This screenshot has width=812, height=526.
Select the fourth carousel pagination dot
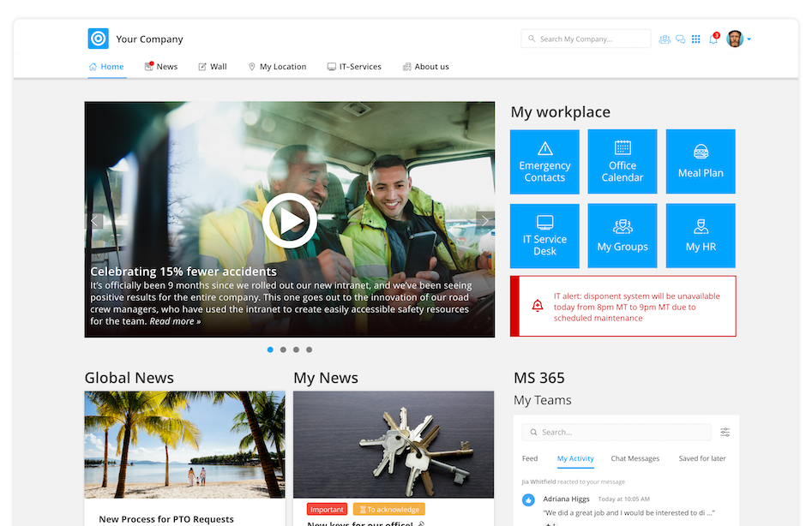coord(310,350)
